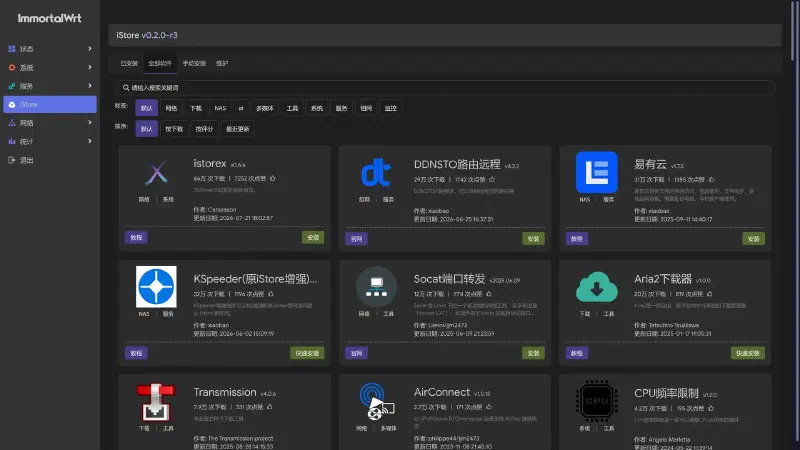Filter by the 服务 tag
The image size is (800, 450).
pyautogui.click(x=341, y=108)
